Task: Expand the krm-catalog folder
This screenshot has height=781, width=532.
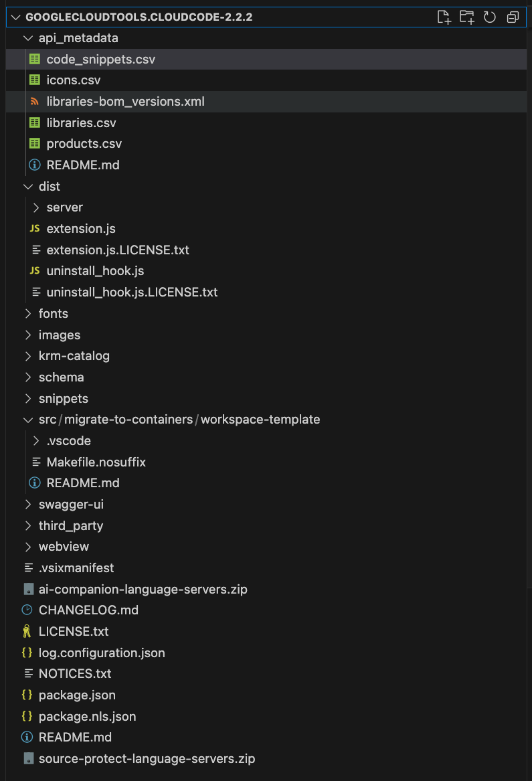Action: tap(28, 355)
